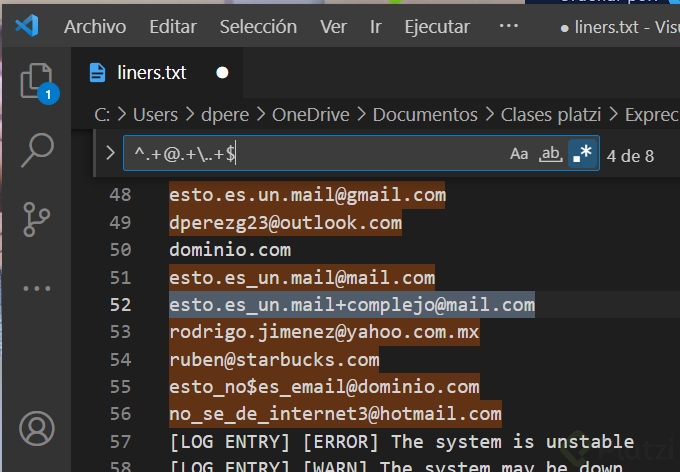This screenshot has height=472, width=680.
Task: Toggle Use Regular Expression in find widget
Action: click(582, 154)
